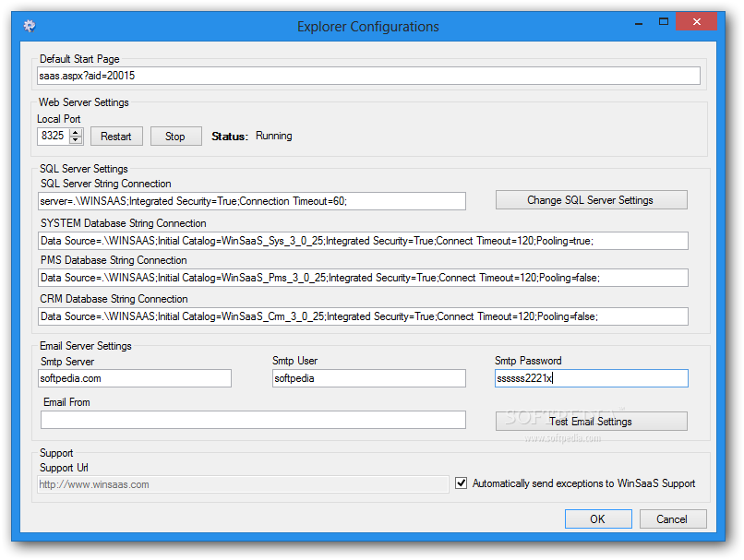This screenshot has height=560, width=744.
Task: Click the 'Smtp Password' label
Action: point(528,361)
